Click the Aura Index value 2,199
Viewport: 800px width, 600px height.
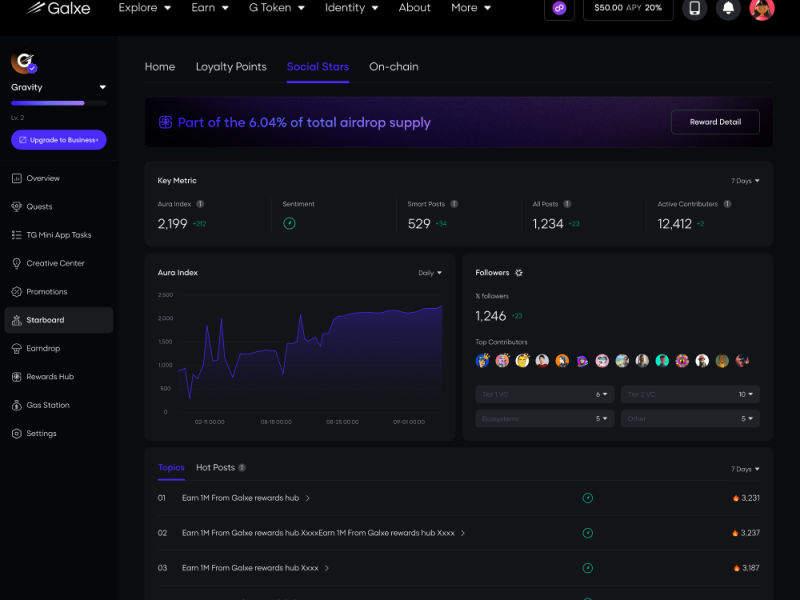(172, 224)
